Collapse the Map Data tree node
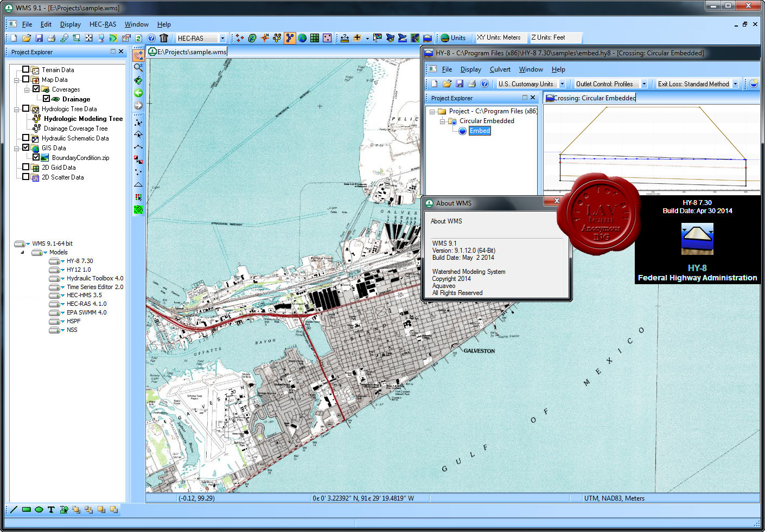Screen dimensions: 765x532 [16, 80]
